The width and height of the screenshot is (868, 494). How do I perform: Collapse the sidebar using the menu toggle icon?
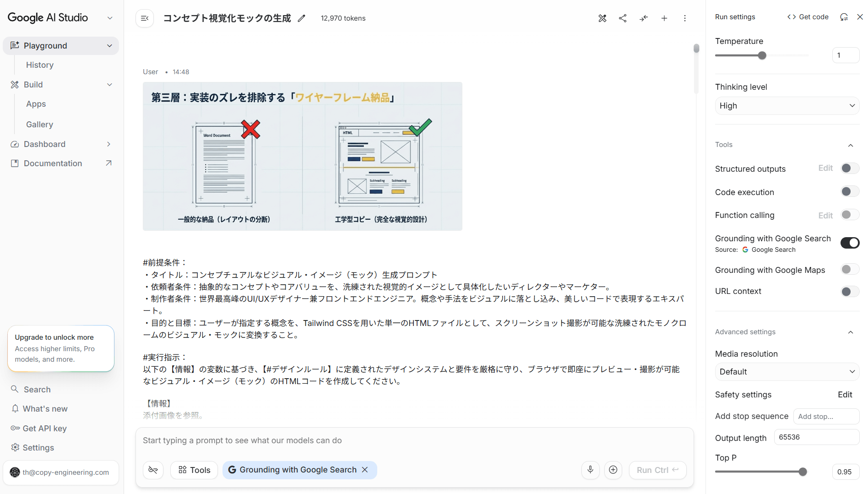click(x=145, y=18)
